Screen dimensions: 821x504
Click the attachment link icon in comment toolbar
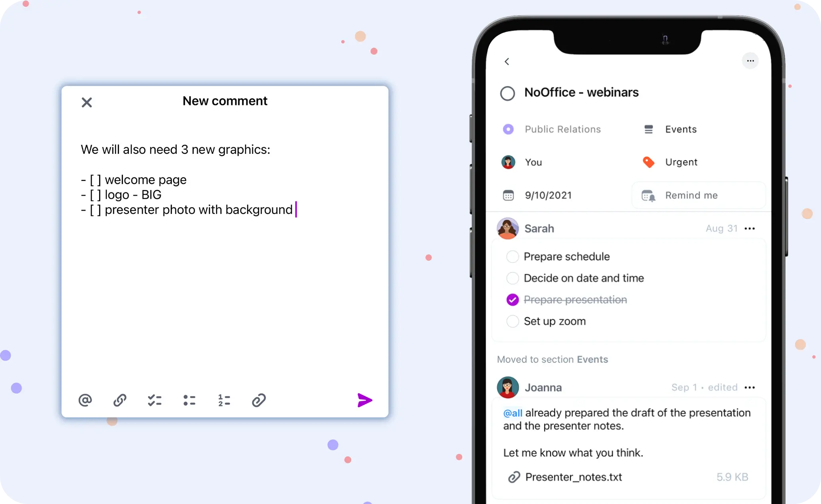pyautogui.click(x=259, y=400)
